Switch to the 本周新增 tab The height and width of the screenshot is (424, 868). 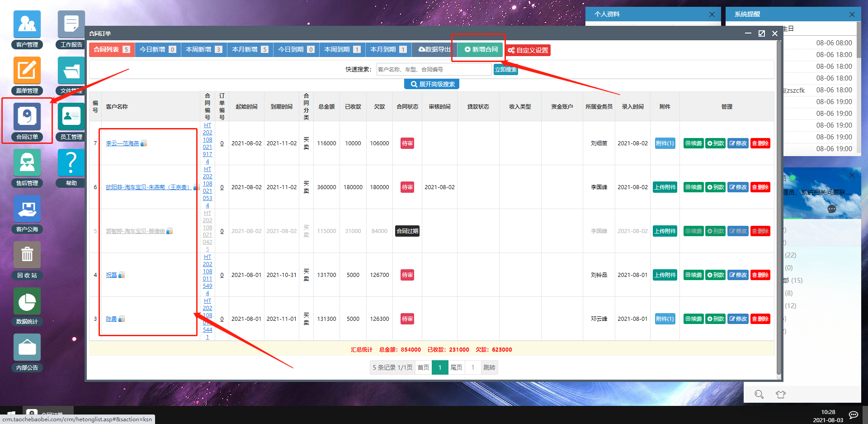[204, 49]
